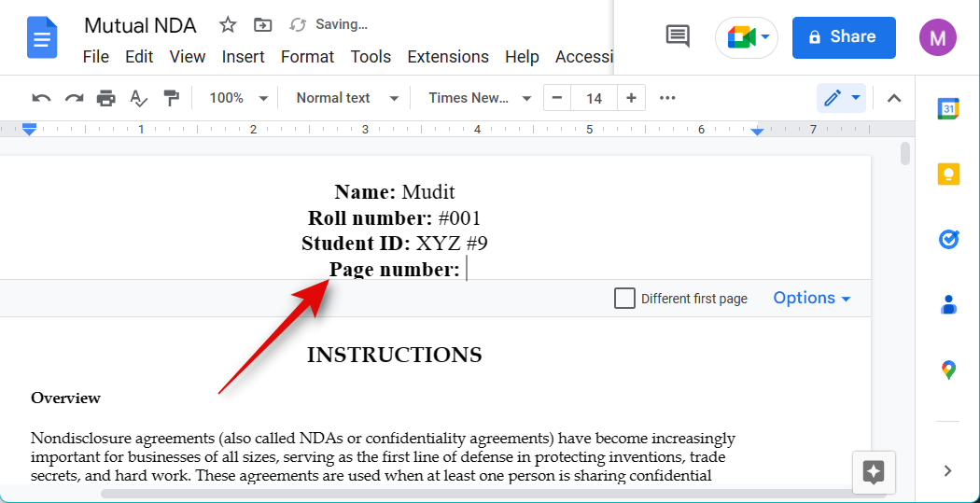Open the Insert menu
The height and width of the screenshot is (503, 980).
[243, 57]
